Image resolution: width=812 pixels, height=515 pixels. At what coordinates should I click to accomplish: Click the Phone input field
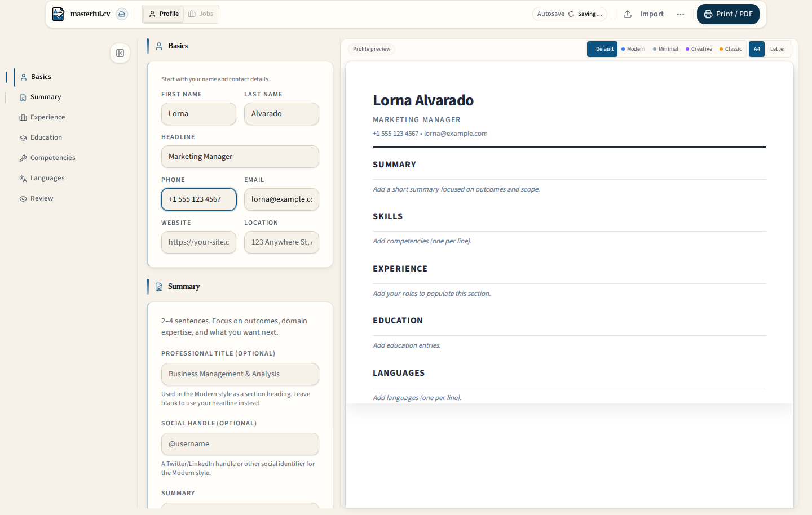click(x=198, y=199)
